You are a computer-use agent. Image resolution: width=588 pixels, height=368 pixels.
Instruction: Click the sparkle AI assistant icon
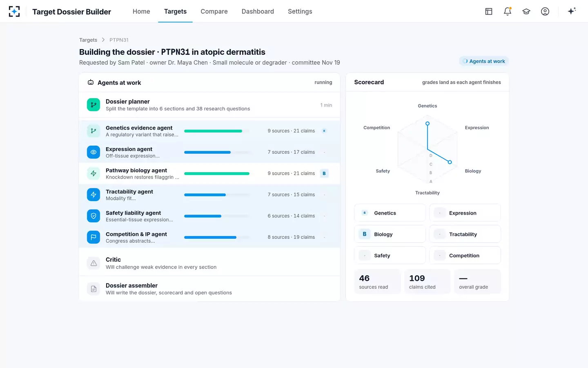(x=572, y=11)
